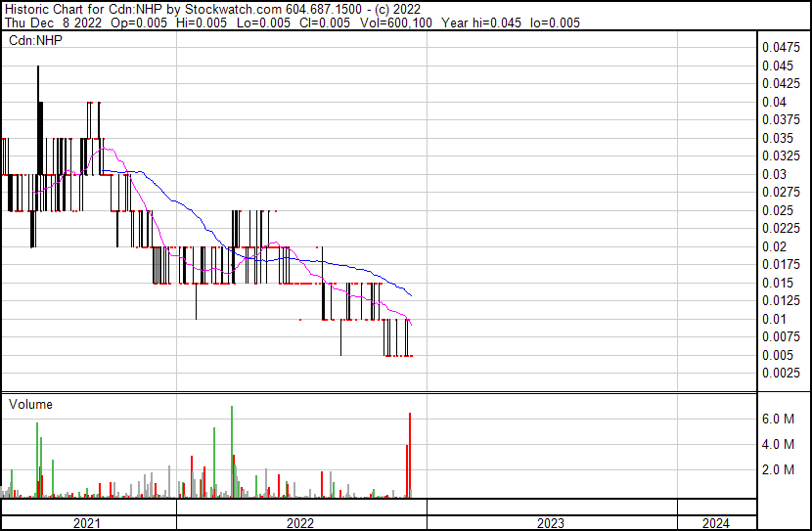Image resolution: width=812 pixels, height=531 pixels.
Task: Click the Cdn:NHP symbol label in chart
Action: pyautogui.click(x=37, y=40)
